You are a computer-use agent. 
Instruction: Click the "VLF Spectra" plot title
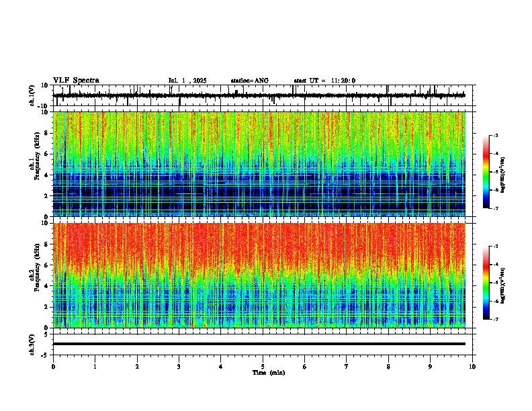(76, 81)
